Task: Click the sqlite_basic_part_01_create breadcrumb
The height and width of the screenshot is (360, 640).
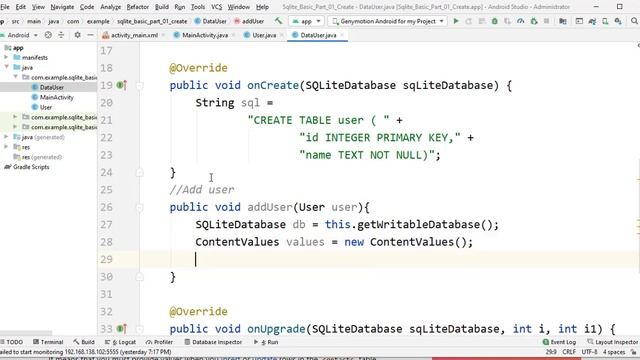Action: point(152,21)
